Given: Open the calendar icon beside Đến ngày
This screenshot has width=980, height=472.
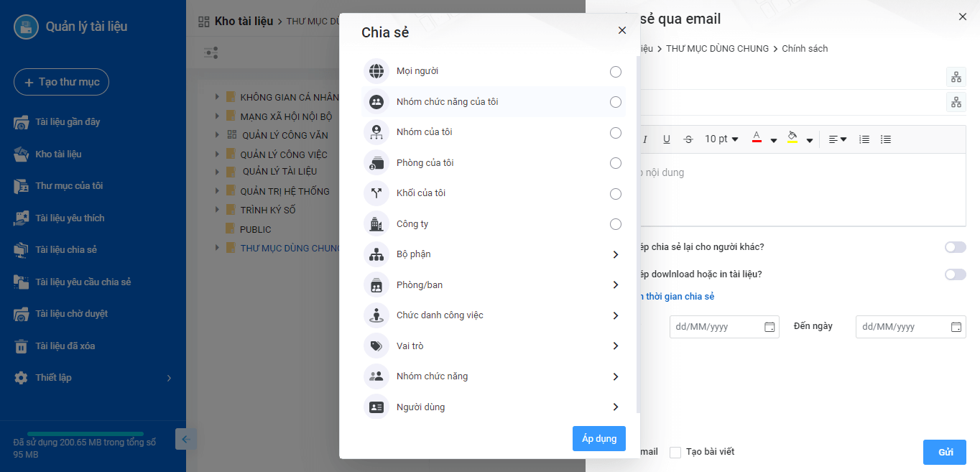Looking at the screenshot, I should [x=956, y=327].
